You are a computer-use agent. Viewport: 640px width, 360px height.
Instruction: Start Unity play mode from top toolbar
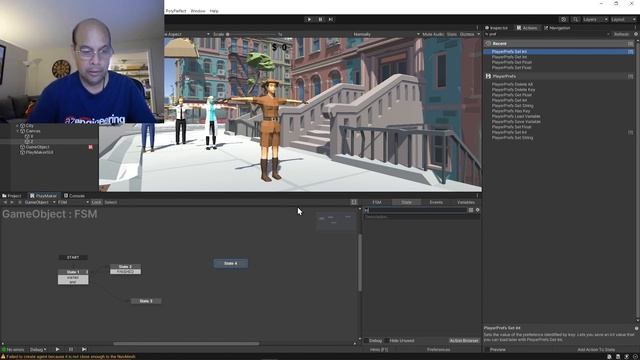pos(309,19)
